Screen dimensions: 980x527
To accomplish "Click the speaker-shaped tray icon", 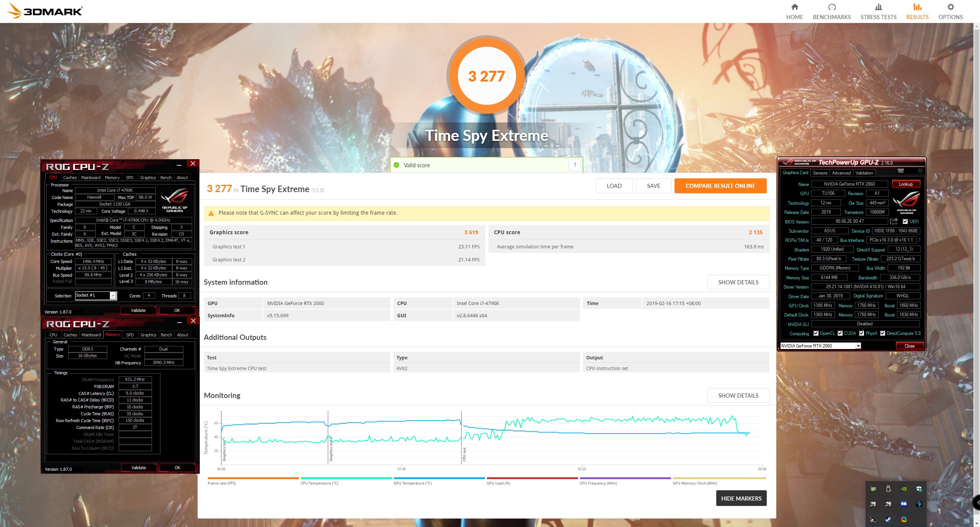I will [873, 519].
